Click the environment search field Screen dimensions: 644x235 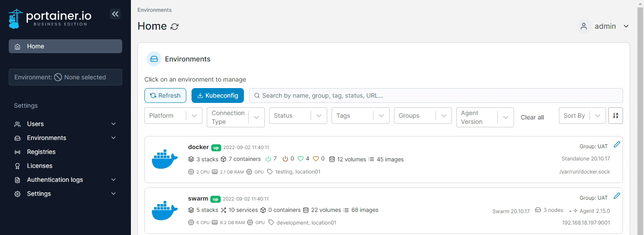click(436, 95)
